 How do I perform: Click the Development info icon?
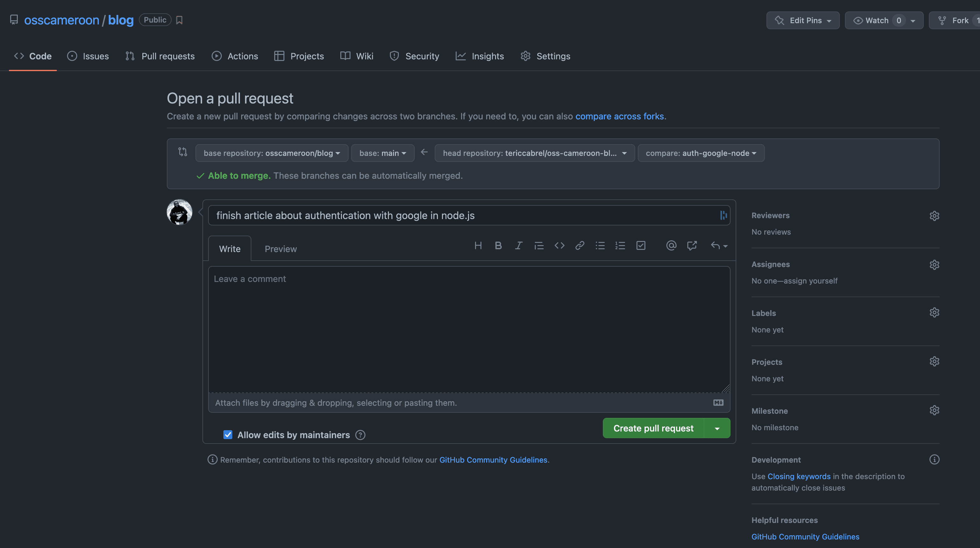(x=934, y=459)
